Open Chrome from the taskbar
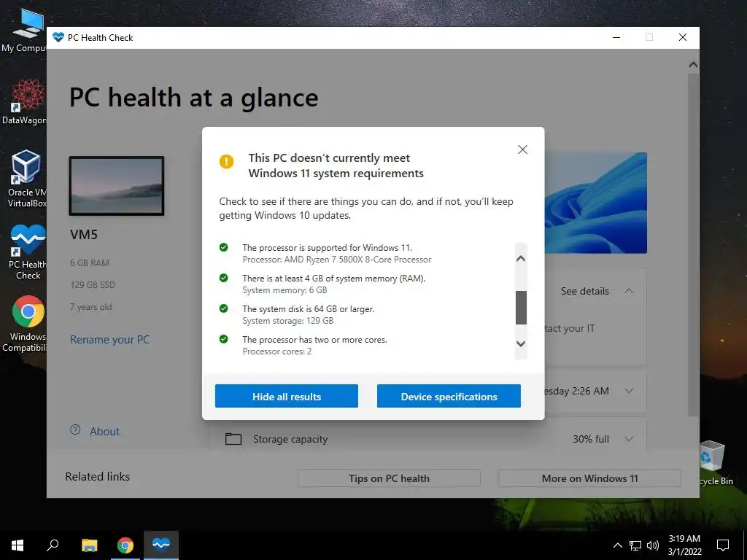 pos(125,545)
